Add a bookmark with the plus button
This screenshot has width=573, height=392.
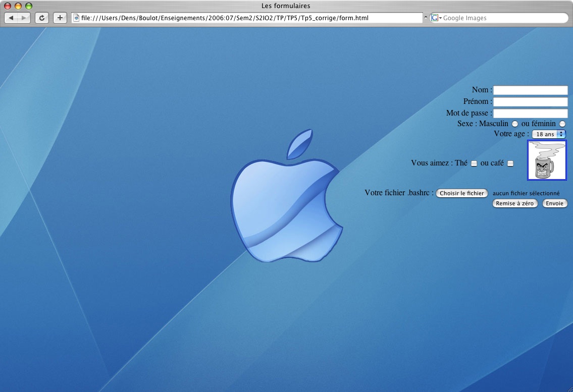click(60, 18)
